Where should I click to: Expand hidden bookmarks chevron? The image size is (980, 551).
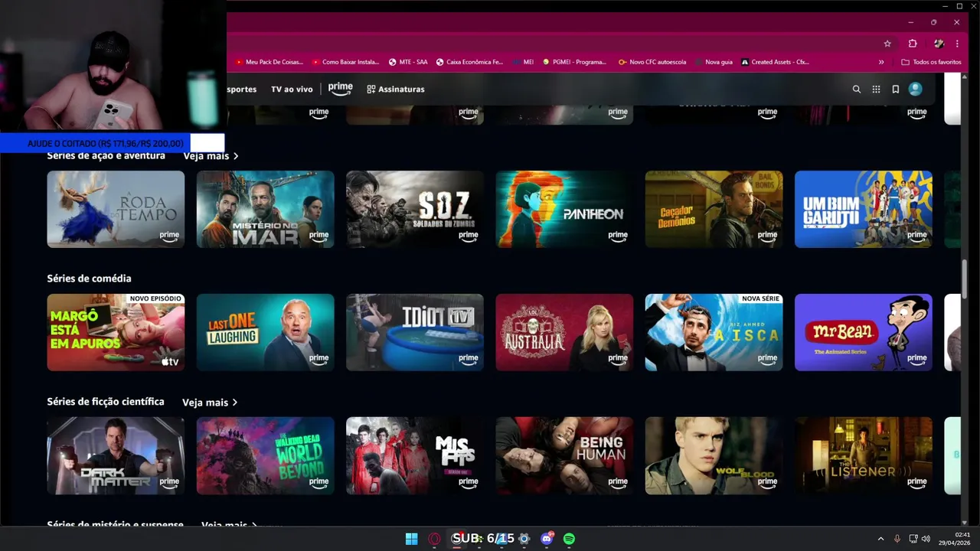tap(881, 62)
